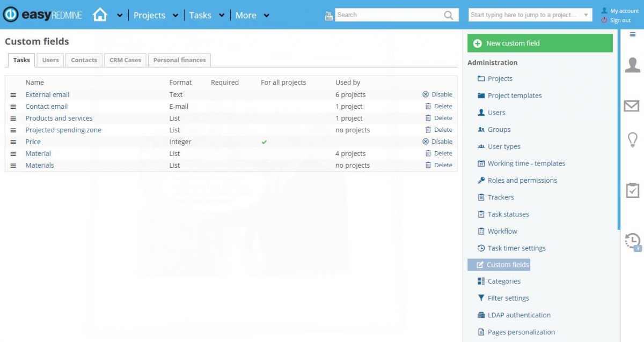644x342 pixels.
Task: Select the Filter settings funnel icon
Action: coord(481,298)
